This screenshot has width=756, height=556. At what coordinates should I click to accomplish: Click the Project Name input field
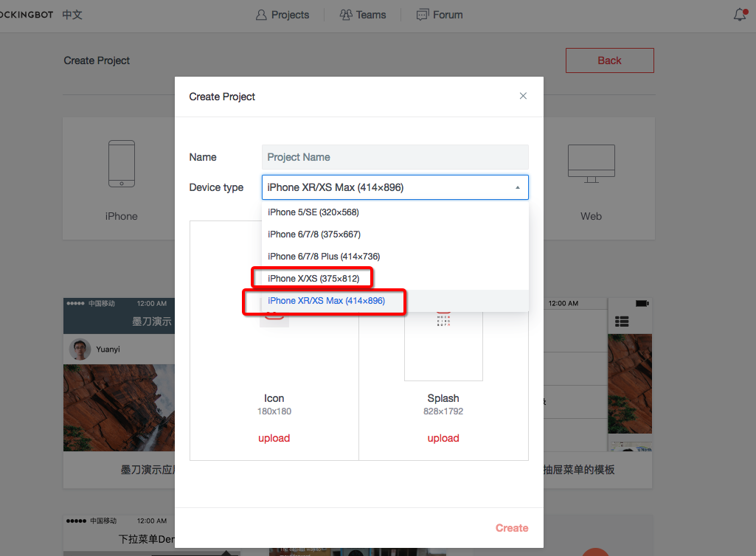click(x=395, y=157)
